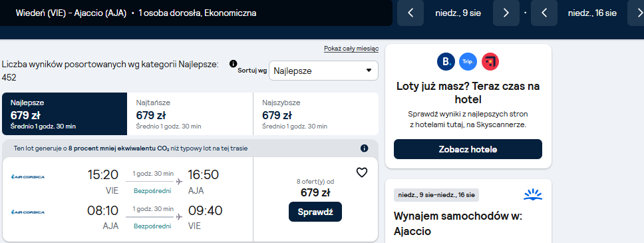Open CO2 emissions info icon
The height and width of the screenshot is (243, 644).
364,148
